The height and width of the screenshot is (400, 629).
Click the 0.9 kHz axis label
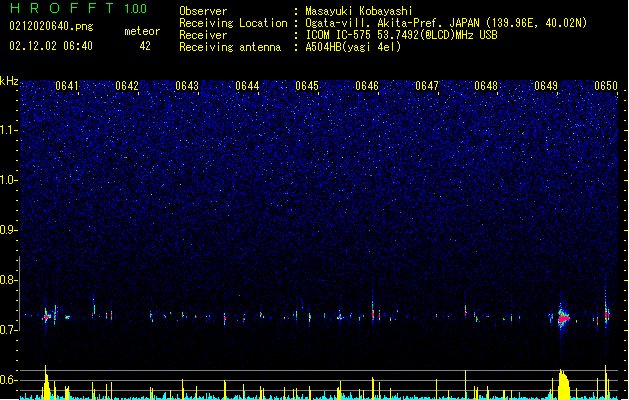point(9,230)
